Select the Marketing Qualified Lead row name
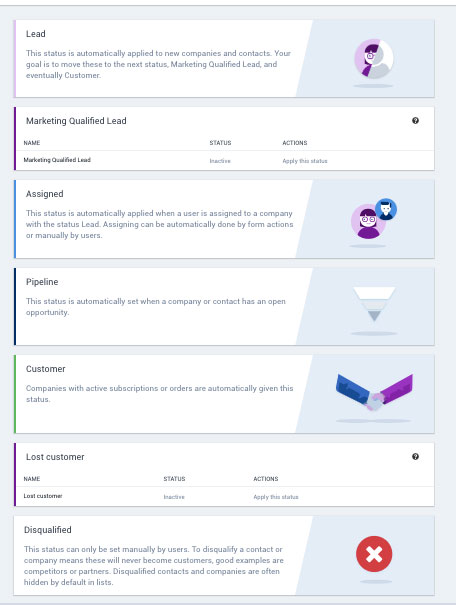456x605 pixels. point(57,160)
